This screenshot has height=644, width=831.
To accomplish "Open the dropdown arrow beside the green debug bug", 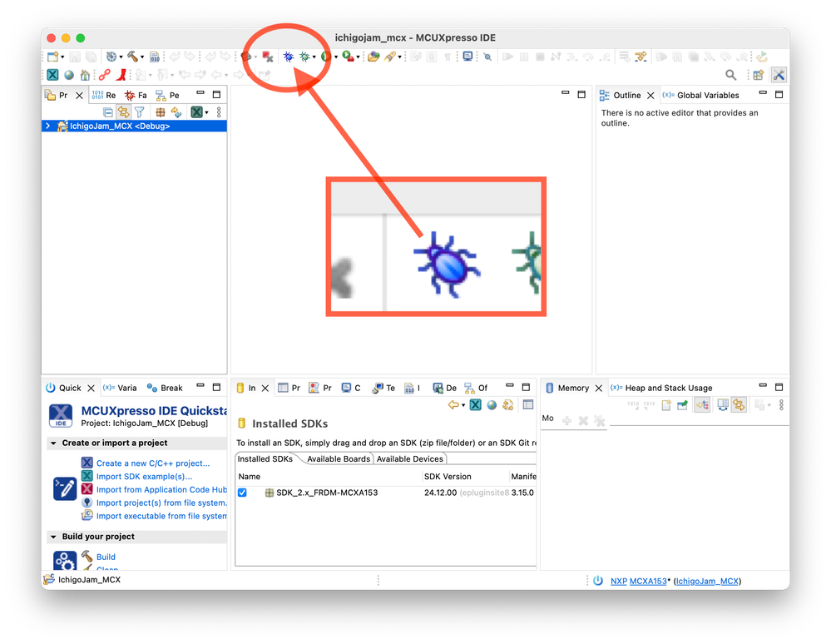I will tap(314, 57).
